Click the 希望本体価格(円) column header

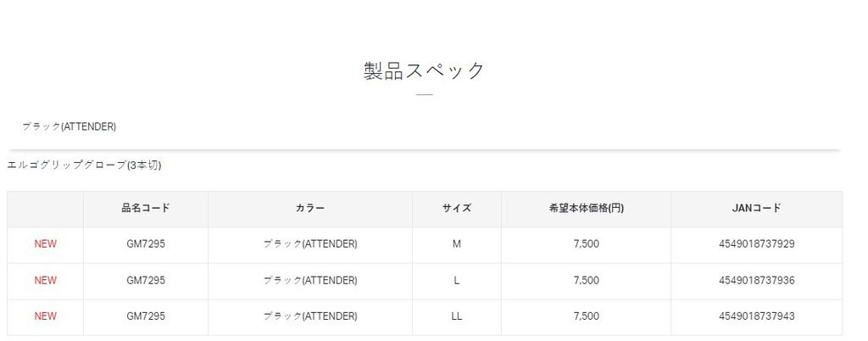pos(587,208)
